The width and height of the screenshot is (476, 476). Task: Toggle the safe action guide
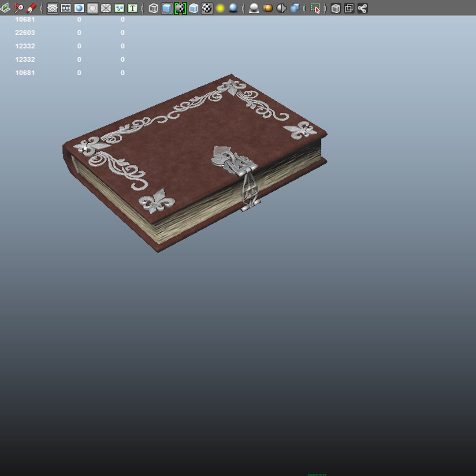pos(119,8)
